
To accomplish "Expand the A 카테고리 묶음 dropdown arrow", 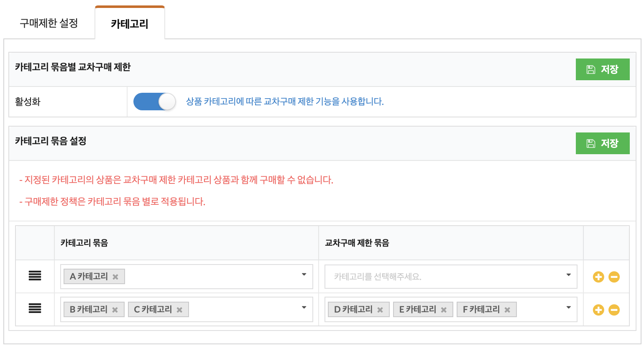I will click(304, 275).
